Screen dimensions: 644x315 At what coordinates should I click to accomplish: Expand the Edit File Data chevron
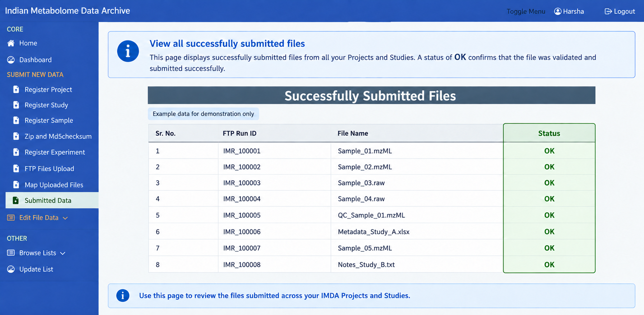pyautogui.click(x=65, y=218)
